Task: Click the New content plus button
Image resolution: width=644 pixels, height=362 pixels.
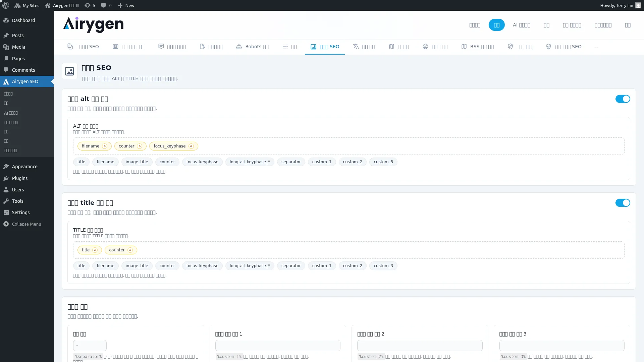Action: tap(126, 5)
